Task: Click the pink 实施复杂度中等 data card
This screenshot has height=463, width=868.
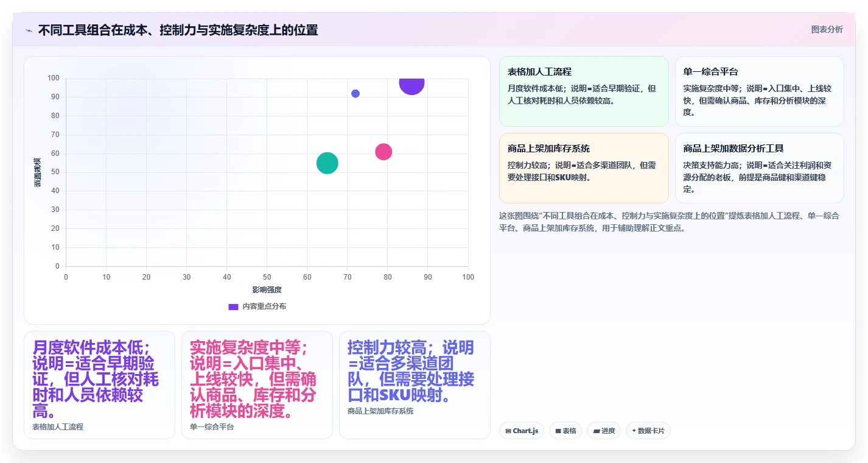Action: [x=257, y=385]
